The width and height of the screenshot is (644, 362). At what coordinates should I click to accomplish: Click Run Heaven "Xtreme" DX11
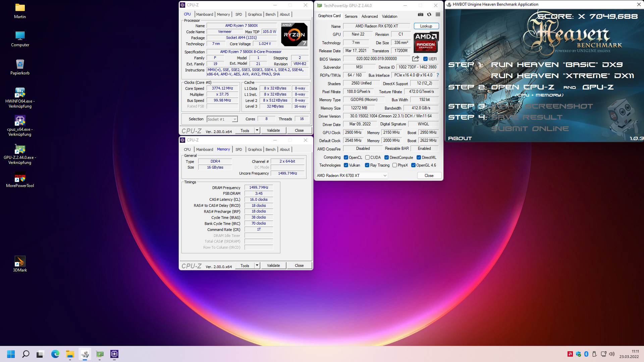[562, 76]
